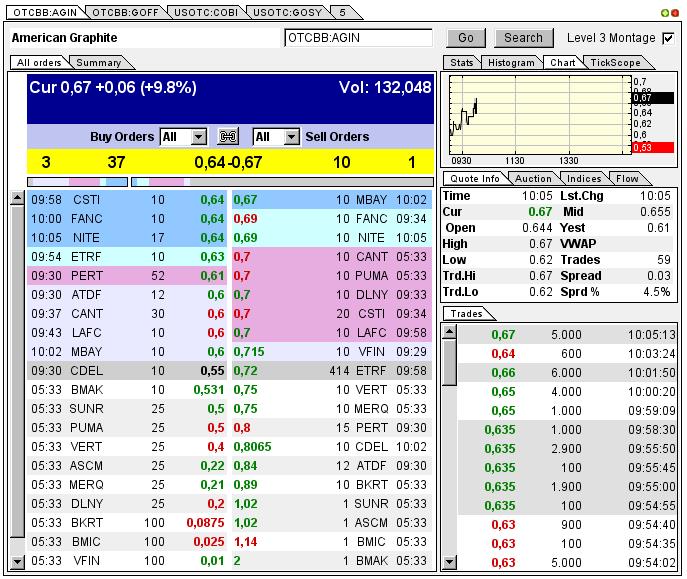Click the Trades list scroll-down arrow
The height and width of the screenshot is (579, 687).
[449, 562]
